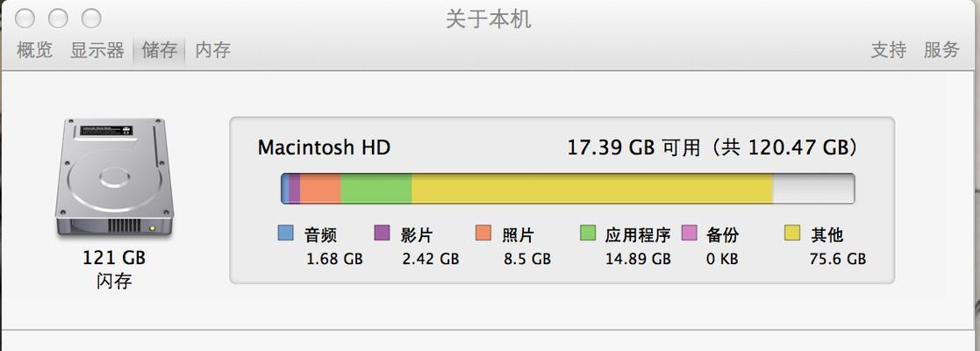Click the free space portion of storage bar

(814, 189)
